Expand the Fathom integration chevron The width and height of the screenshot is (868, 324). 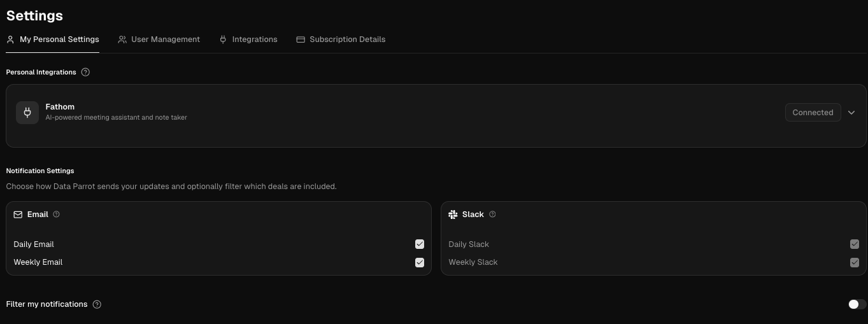(x=851, y=113)
